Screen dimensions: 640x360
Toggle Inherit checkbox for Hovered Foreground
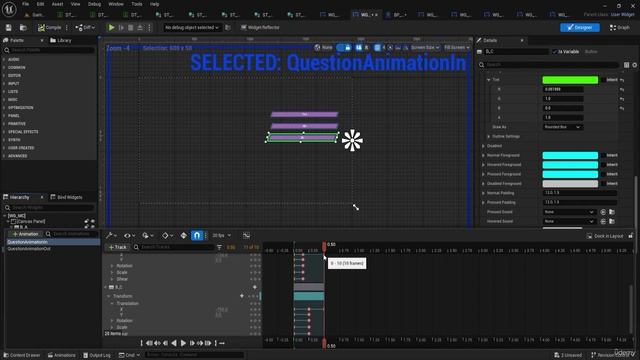603,165
